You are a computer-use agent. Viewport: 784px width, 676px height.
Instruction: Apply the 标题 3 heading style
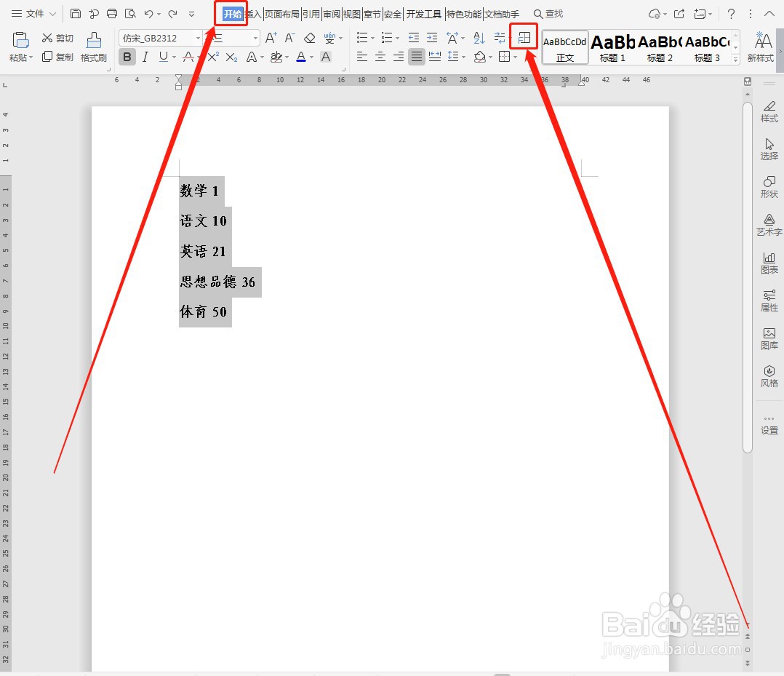coord(707,47)
